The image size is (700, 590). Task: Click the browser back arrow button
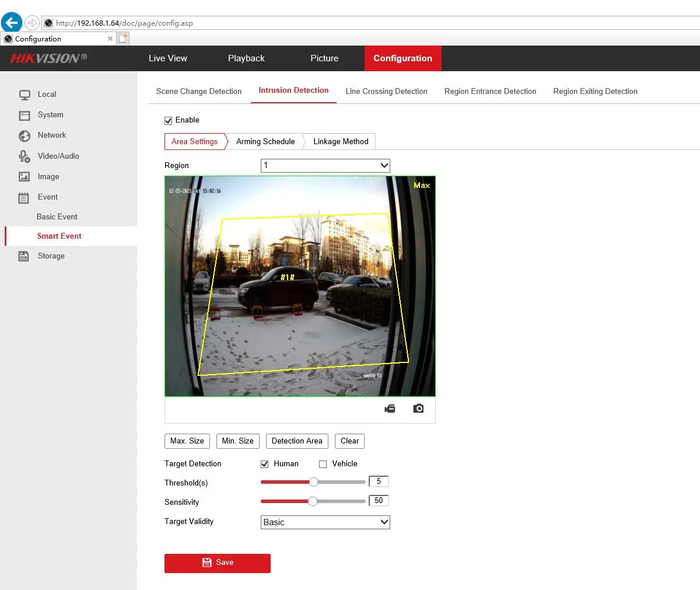tap(12, 23)
